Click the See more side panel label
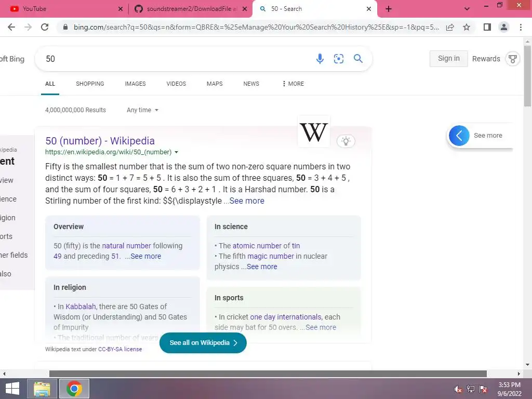532x399 pixels. [x=488, y=136]
